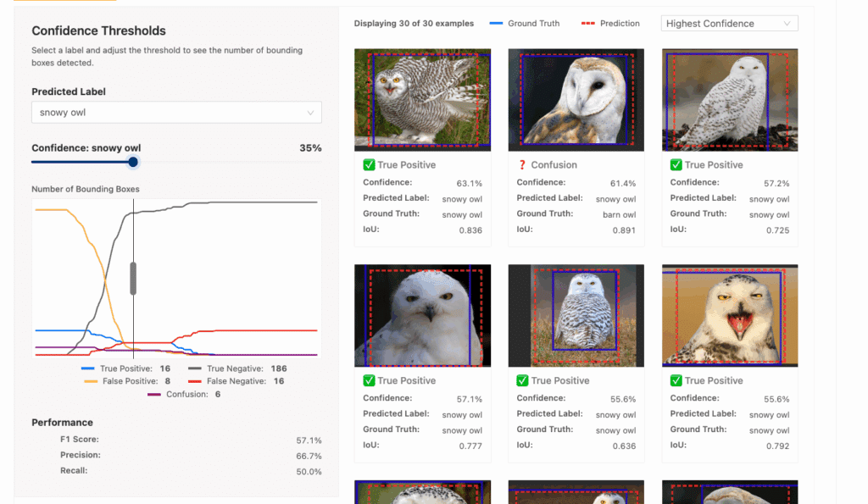Click green checkmark on IoU 0.792 card
The height and width of the screenshot is (504, 868).
pyautogui.click(x=676, y=380)
